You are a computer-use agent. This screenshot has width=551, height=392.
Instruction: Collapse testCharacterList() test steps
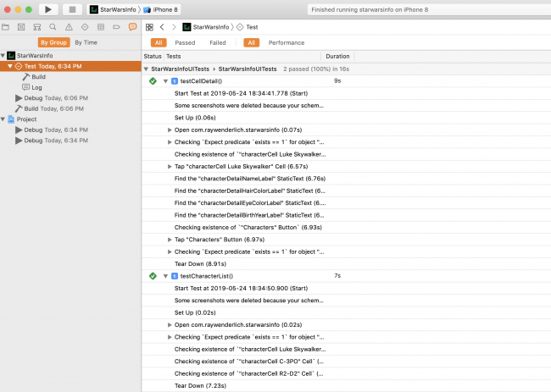pos(165,276)
